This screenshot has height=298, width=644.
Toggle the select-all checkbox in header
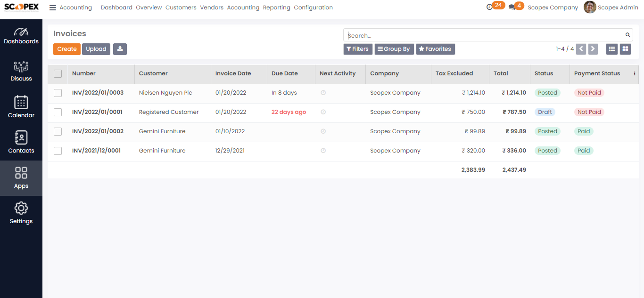point(58,73)
